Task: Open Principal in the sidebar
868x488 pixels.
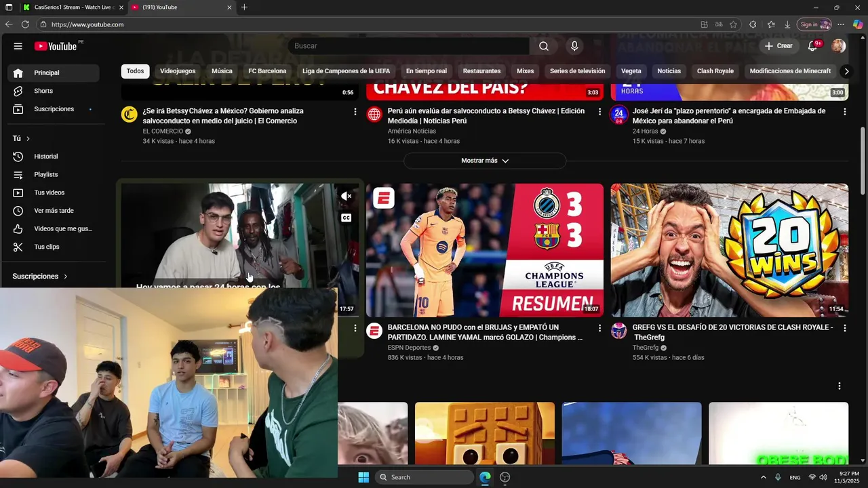Action: (x=53, y=73)
